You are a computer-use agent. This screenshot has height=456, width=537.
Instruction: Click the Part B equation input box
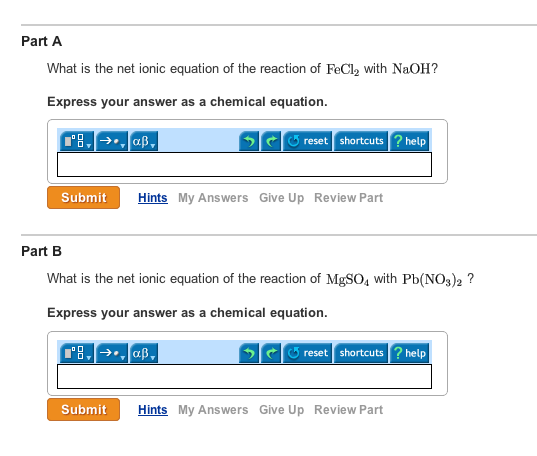point(244,377)
